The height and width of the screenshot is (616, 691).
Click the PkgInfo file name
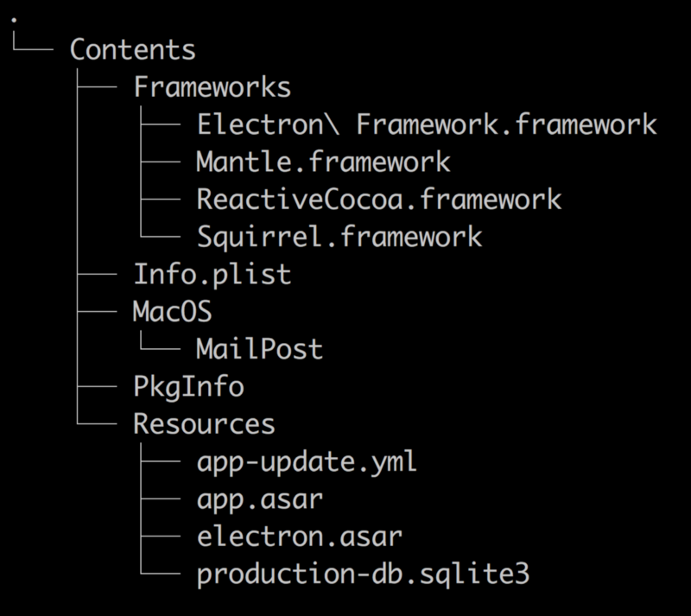pos(188,386)
